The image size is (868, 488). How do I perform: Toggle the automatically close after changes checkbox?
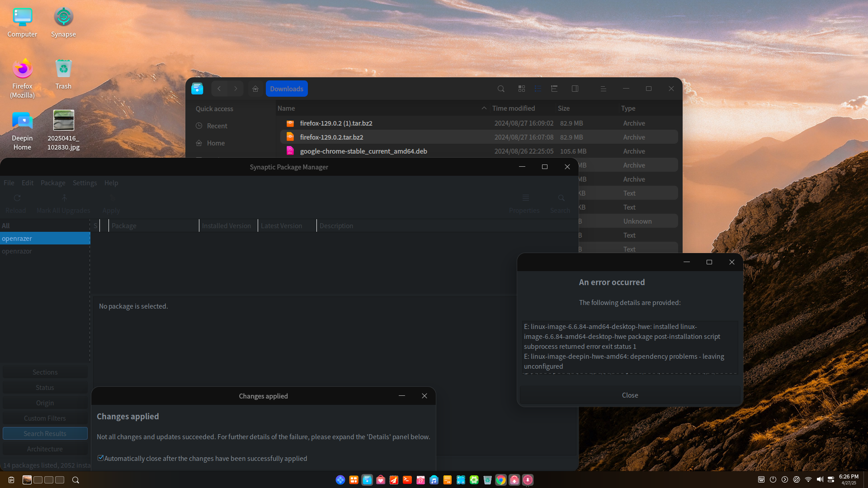pyautogui.click(x=100, y=458)
